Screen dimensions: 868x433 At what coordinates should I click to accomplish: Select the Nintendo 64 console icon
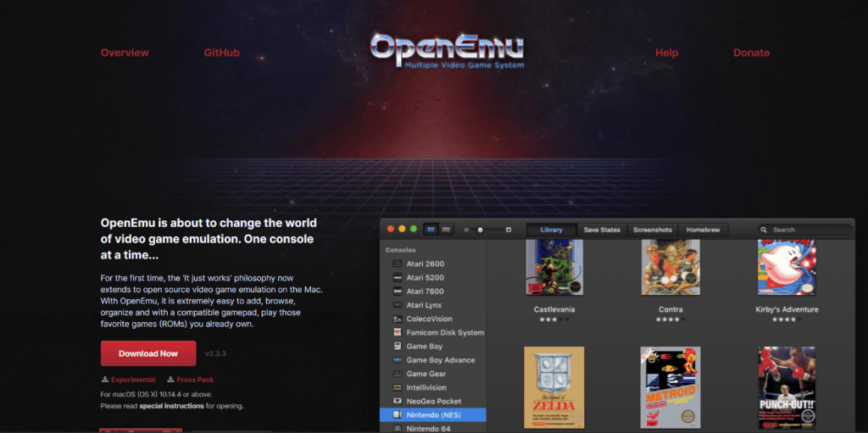(397, 429)
